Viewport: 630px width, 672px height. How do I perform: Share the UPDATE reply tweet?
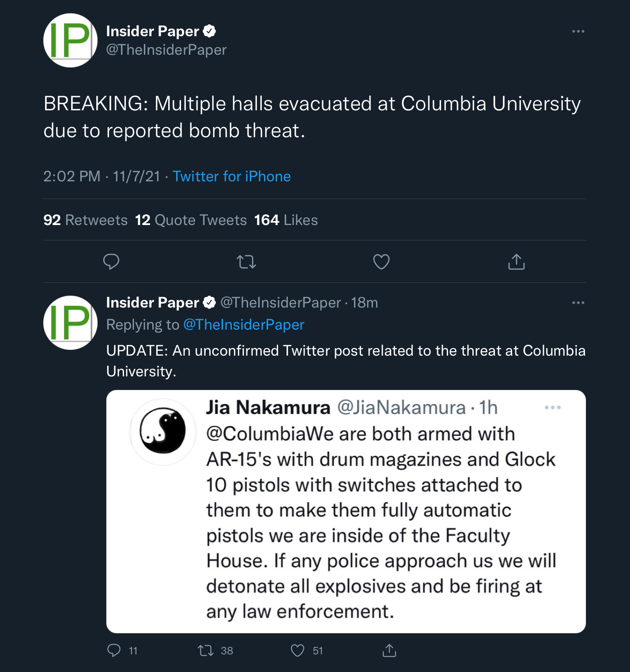pyautogui.click(x=389, y=650)
